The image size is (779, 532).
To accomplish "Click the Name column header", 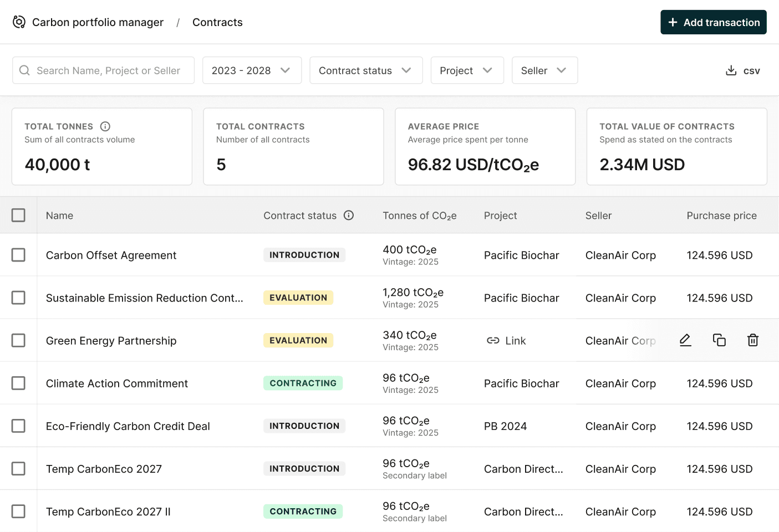I will pyautogui.click(x=59, y=216).
